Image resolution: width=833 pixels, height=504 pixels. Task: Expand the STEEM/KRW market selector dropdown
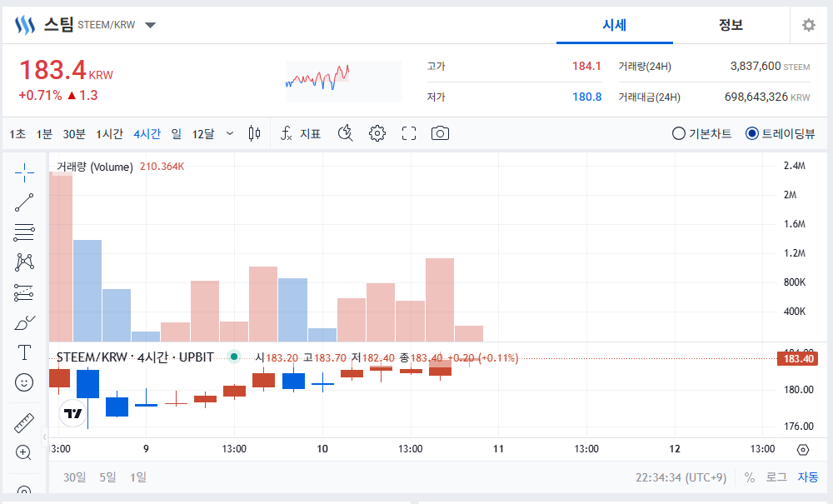point(150,25)
